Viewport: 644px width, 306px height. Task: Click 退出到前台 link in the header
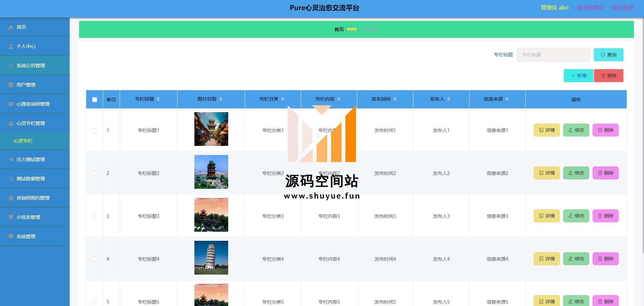pyautogui.click(x=590, y=7)
